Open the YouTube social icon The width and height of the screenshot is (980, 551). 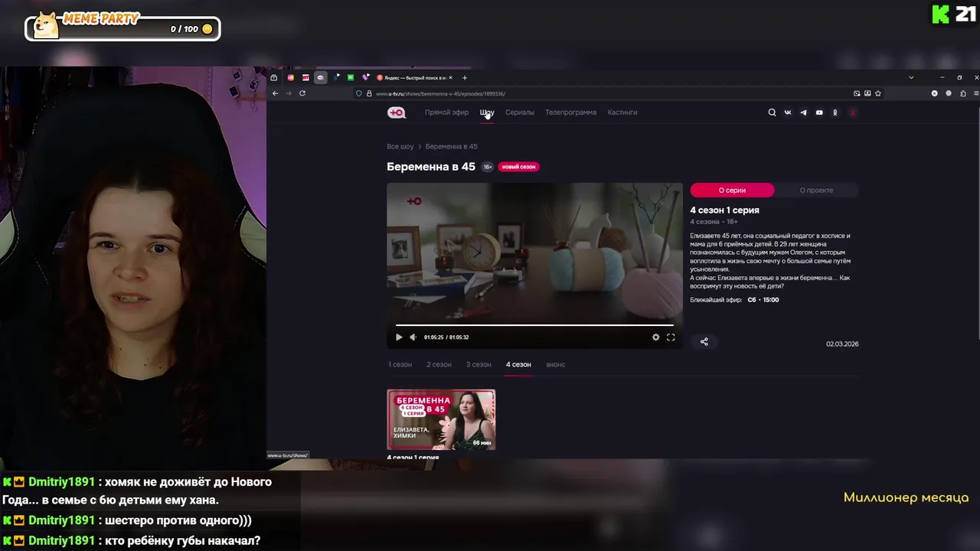coord(819,112)
